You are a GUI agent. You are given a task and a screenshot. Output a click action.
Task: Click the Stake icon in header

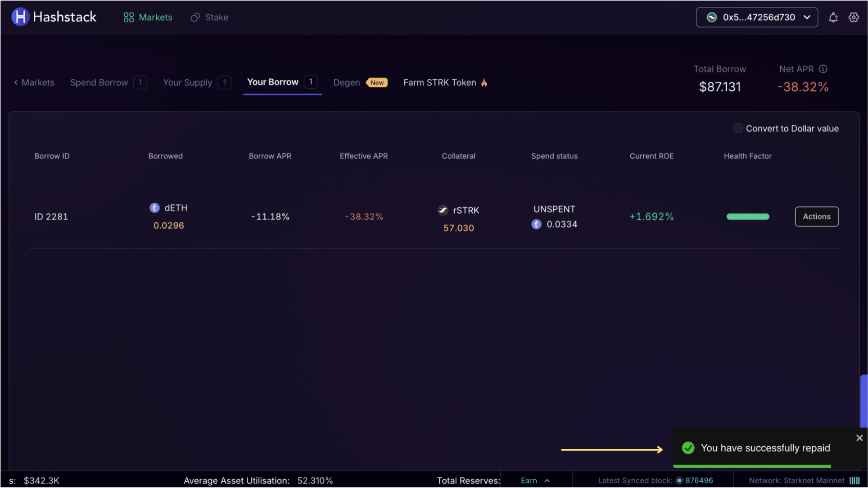point(195,18)
